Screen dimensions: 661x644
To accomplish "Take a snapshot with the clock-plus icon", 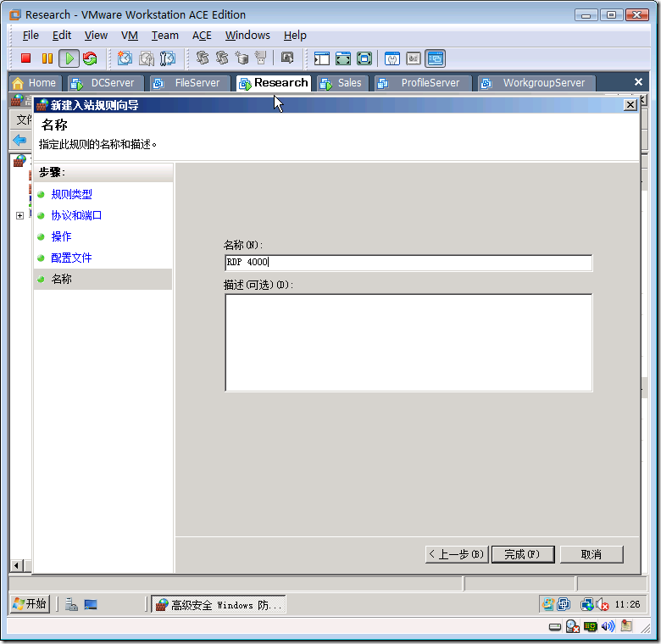I will [x=125, y=58].
